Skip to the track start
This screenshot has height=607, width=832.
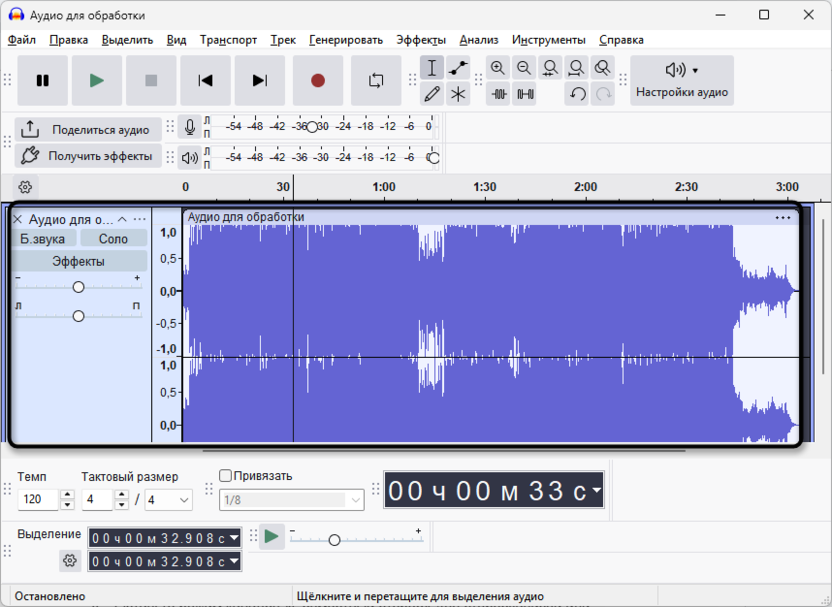pos(205,80)
